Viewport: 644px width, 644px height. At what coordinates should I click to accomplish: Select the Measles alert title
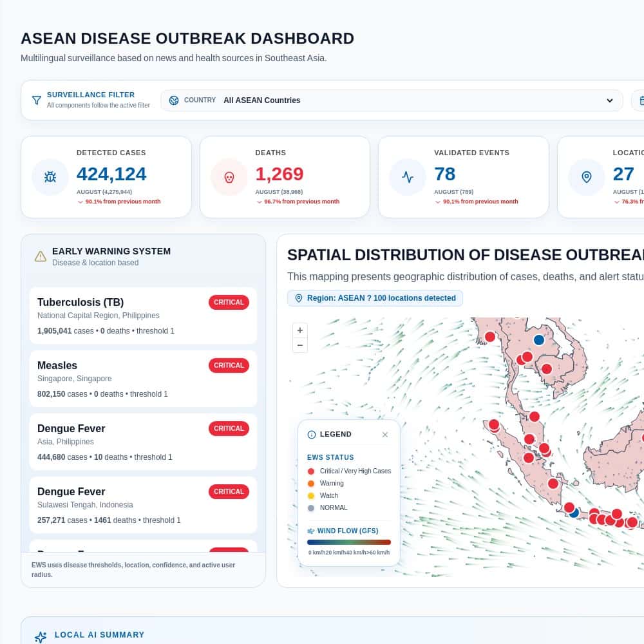point(57,366)
